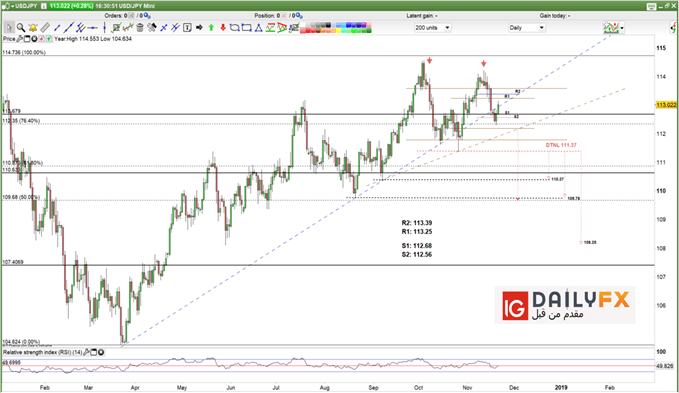679x393 pixels.
Task: Open the 200 units size dropdown
Action: click(432, 28)
